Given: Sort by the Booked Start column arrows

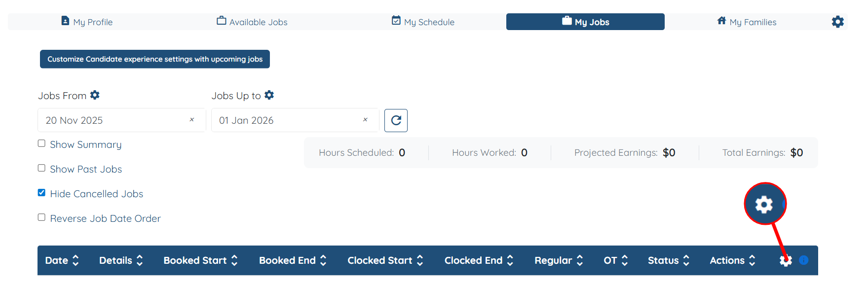Looking at the screenshot, I should click(x=234, y=260).
